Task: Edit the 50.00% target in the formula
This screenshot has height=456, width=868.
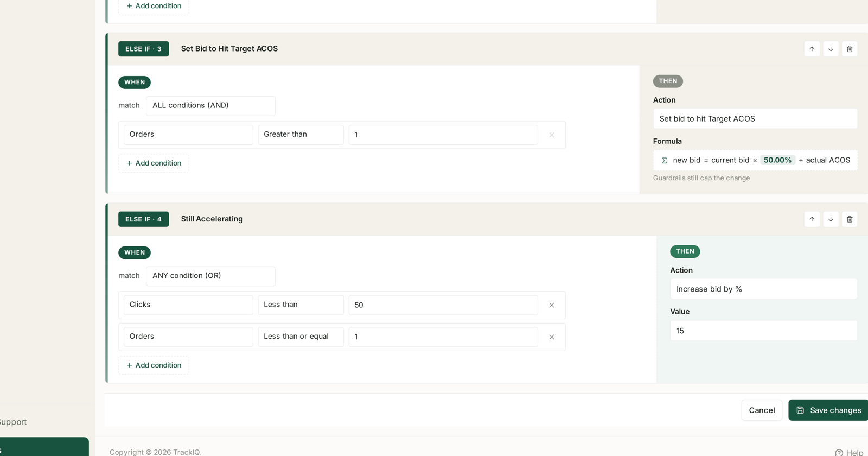Action: 777,160
